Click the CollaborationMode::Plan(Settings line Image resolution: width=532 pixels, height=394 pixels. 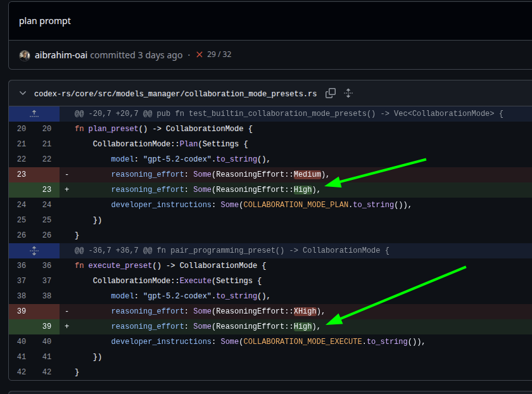(170, 144)
